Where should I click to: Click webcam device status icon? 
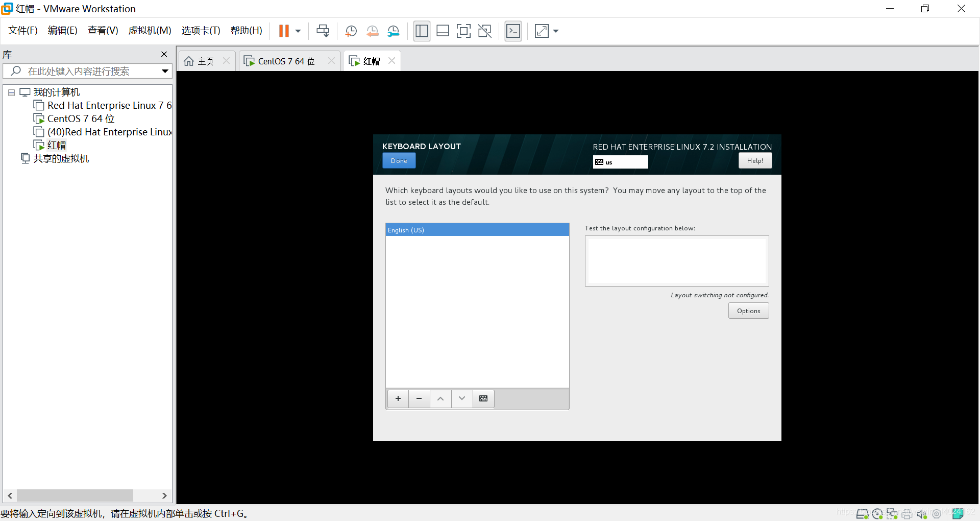pos(937,514)
